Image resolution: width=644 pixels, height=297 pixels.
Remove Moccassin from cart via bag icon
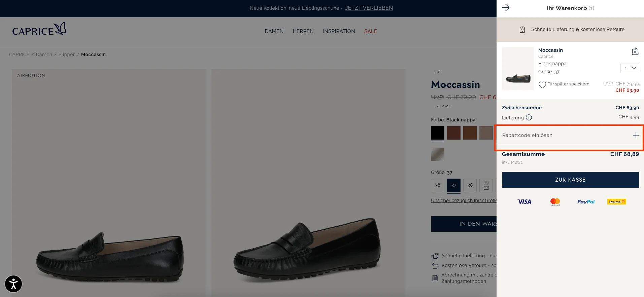635,51
